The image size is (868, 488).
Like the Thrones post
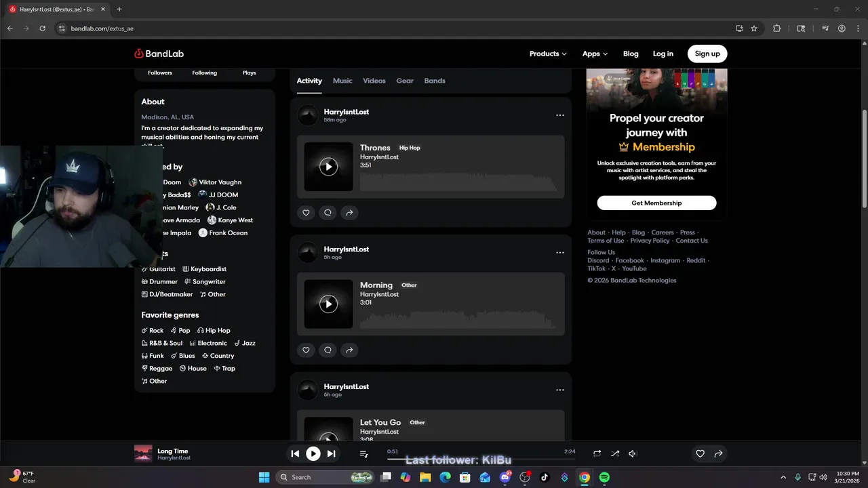coord(306,213)
